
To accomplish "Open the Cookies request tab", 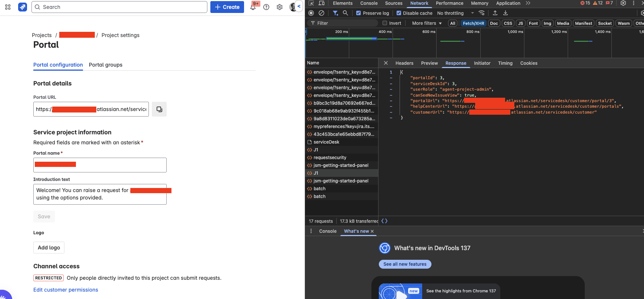I will (x=529, y=63).
